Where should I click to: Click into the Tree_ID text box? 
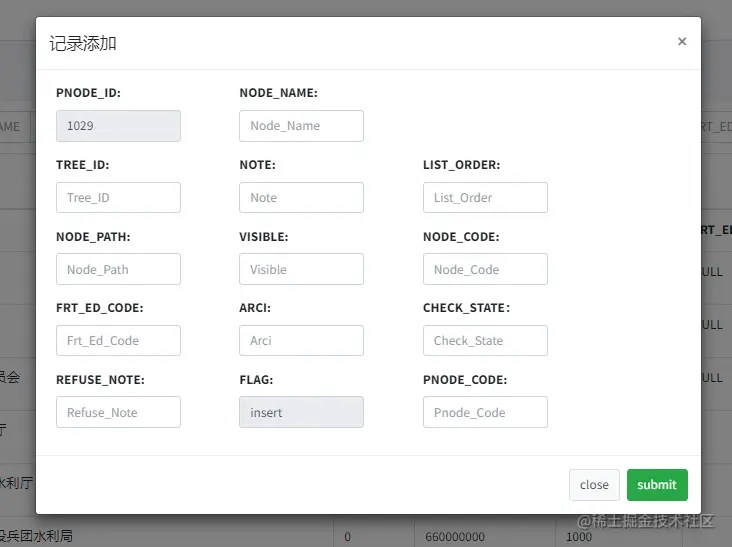tap(118, 198)
